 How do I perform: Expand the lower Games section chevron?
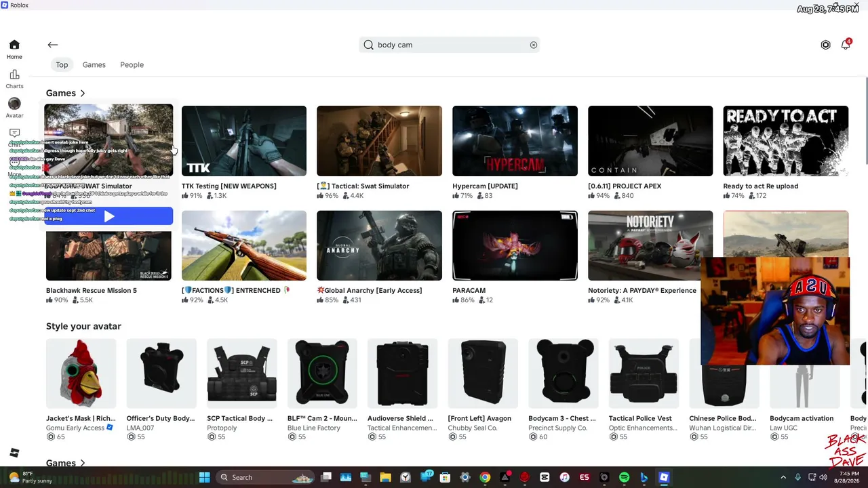pos(83,464)
